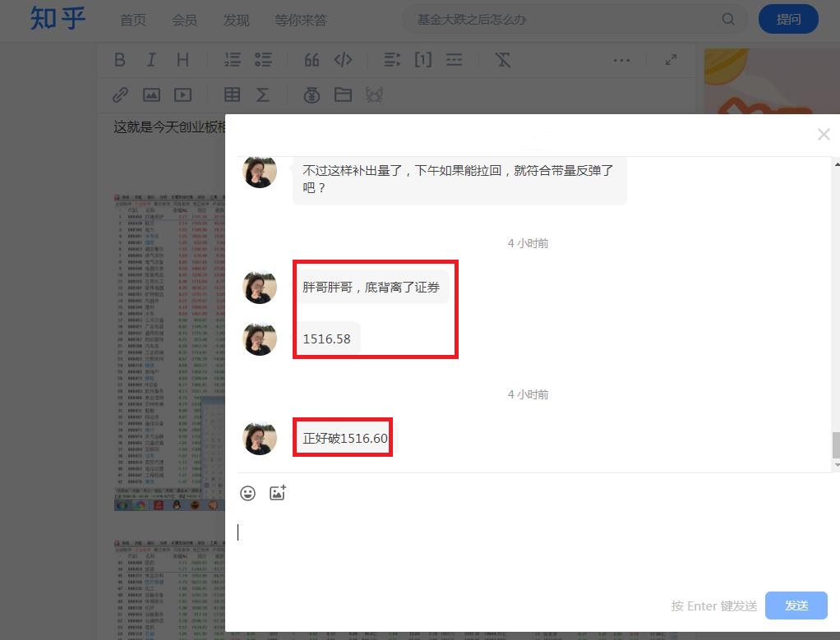Click the 提问 button
This screenshot has height=640, width=840.
point(788,18)
